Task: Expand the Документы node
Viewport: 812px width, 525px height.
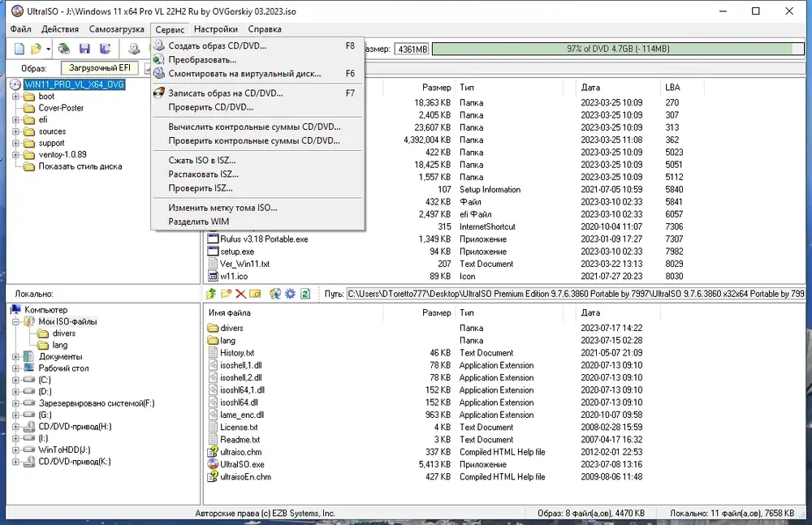Action: [x=15, y=357]
